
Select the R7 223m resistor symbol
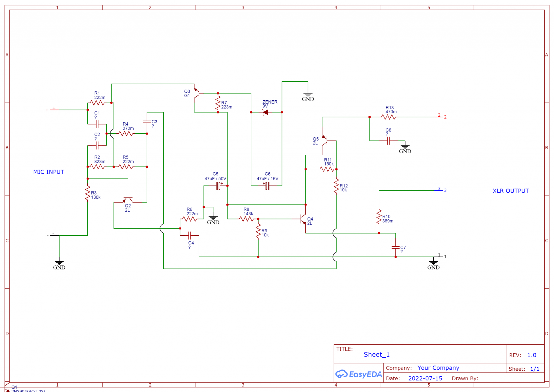(218, 103)
